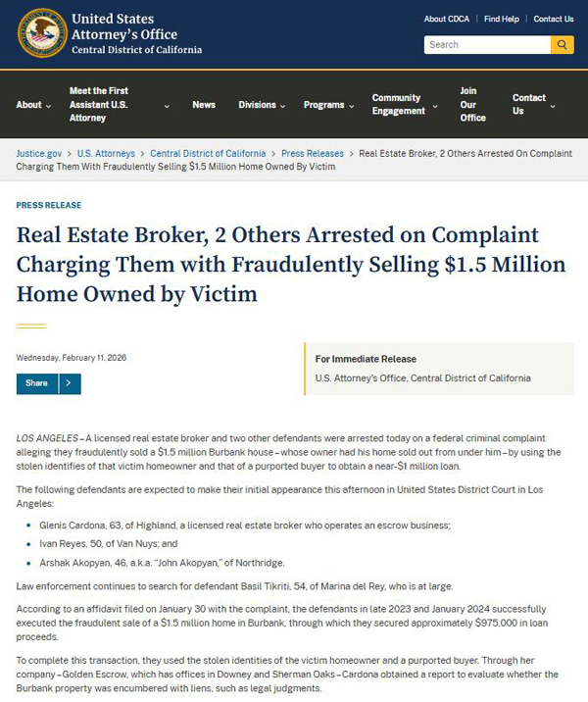The width and height of the screenshot is (588, 702).
Task: Go to Justice.gov breadcrumb link
Action: pyautogui.click(x=38, y=154)
